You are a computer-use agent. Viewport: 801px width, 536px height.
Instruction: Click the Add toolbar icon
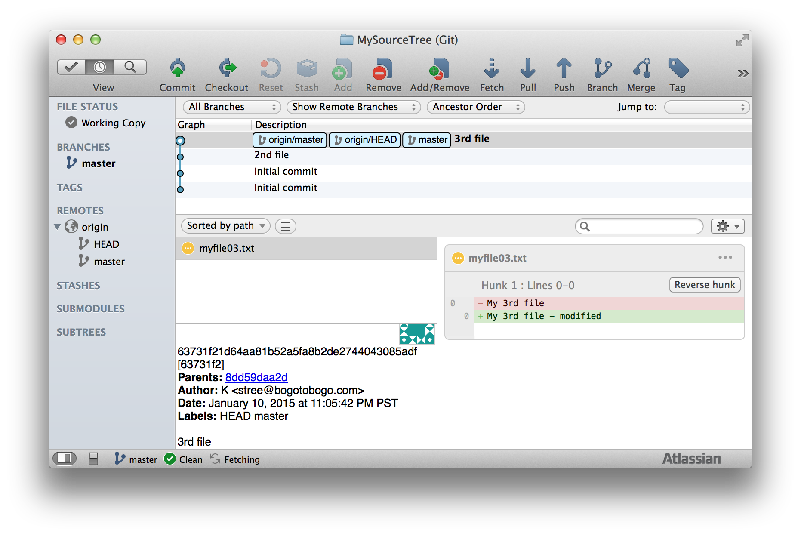[x=342, y=69]
